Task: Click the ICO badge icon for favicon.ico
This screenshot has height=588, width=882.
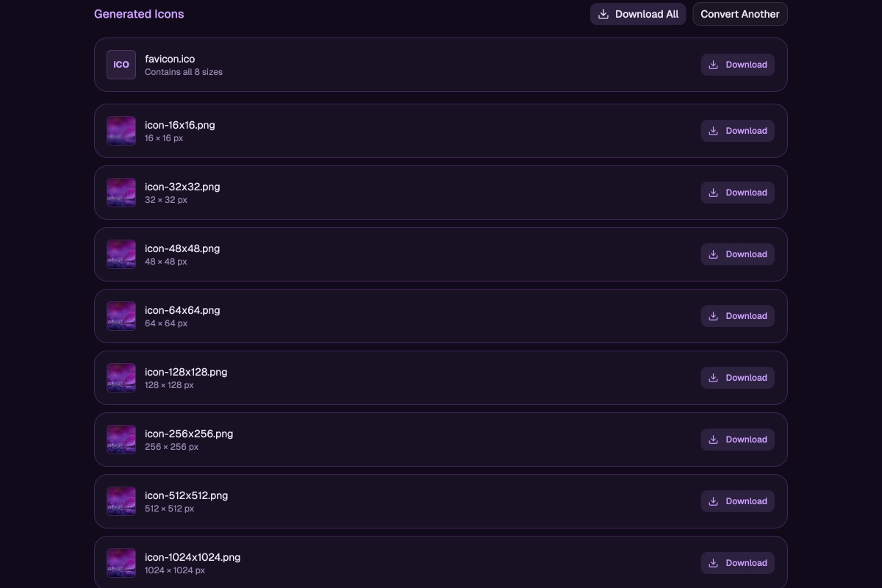Action: [121, 65]
